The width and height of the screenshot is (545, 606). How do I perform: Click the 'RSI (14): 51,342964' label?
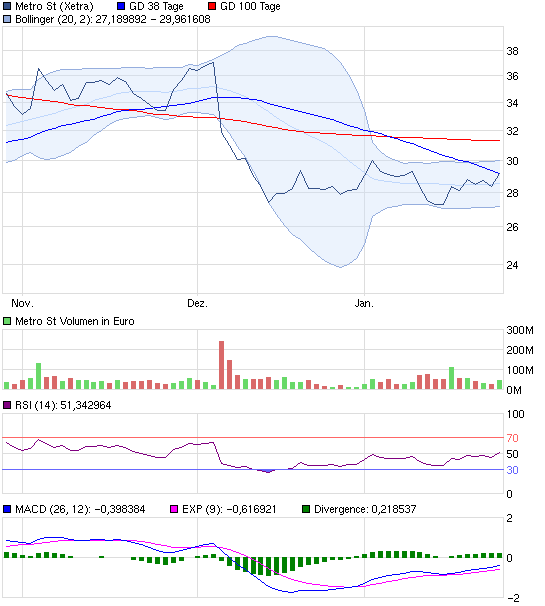63,405
